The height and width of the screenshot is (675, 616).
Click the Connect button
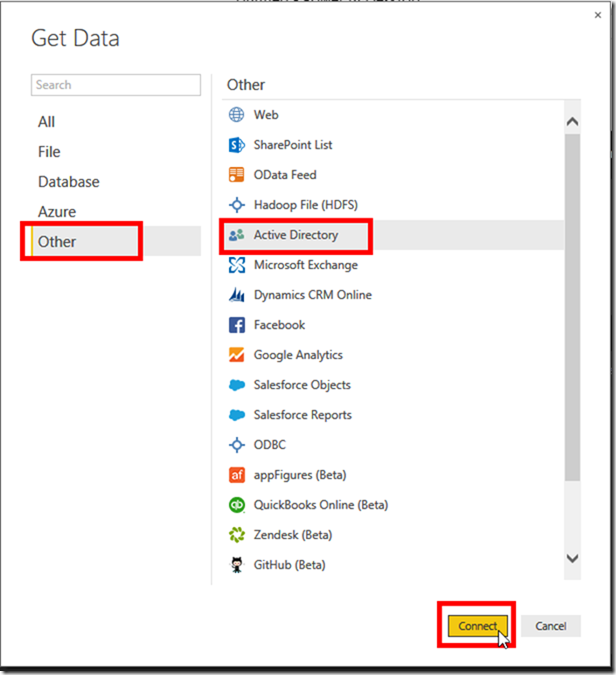(x=477, y=626)
